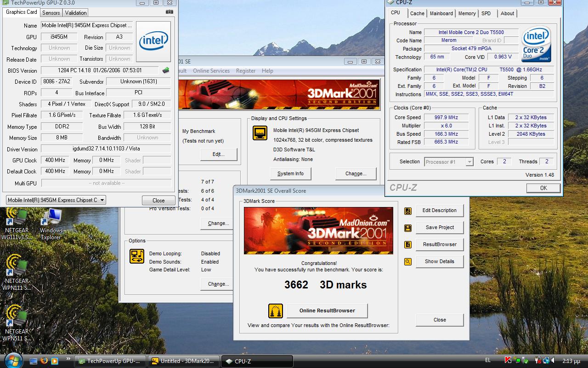Click the ResultBrowser button
The height and width of the screenshot is (368, 588).
(x=440, y=245)
